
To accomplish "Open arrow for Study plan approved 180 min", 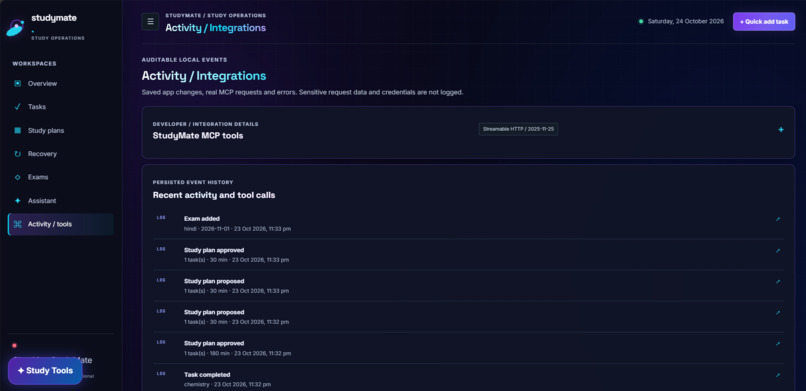I will [x=778, y=344].
